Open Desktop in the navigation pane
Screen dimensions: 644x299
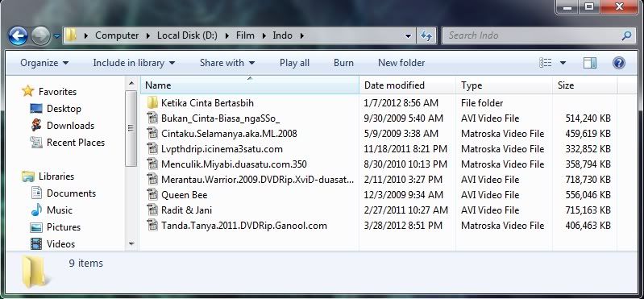coord(64,109)
